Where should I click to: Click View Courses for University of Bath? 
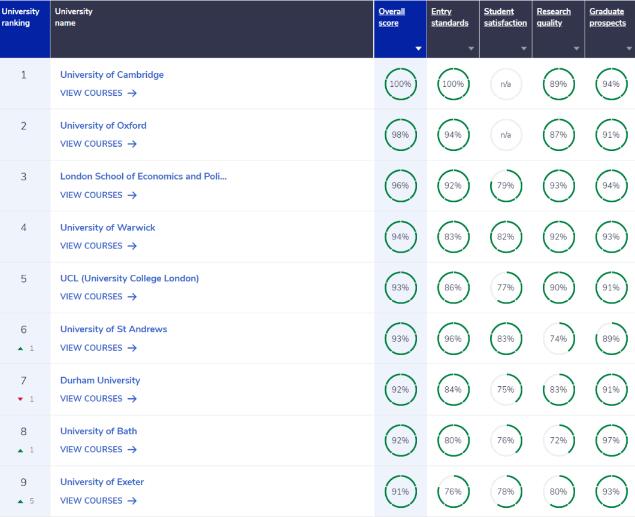[x=98, y=449]
